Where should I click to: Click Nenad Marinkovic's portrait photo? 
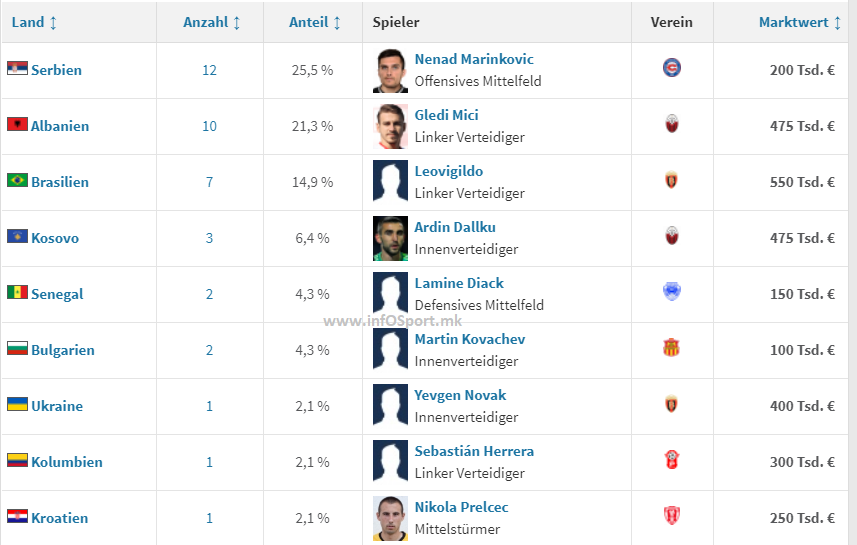(x=391, y=70)
